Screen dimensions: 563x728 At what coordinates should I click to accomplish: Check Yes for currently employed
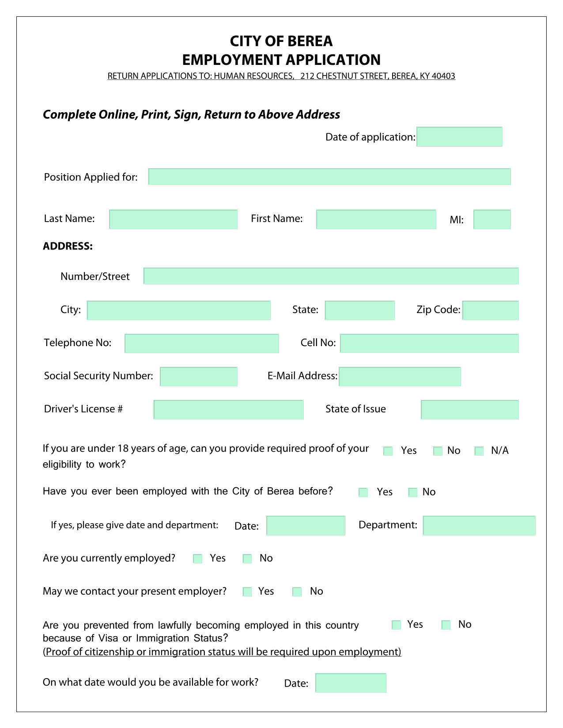tap(198, 559)
